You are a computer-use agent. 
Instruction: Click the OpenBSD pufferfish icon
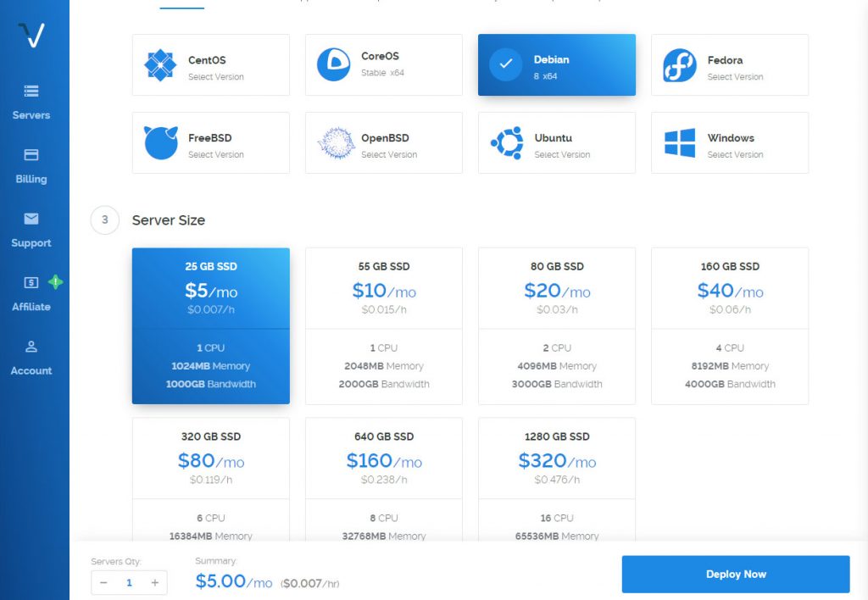coord(336,143)
